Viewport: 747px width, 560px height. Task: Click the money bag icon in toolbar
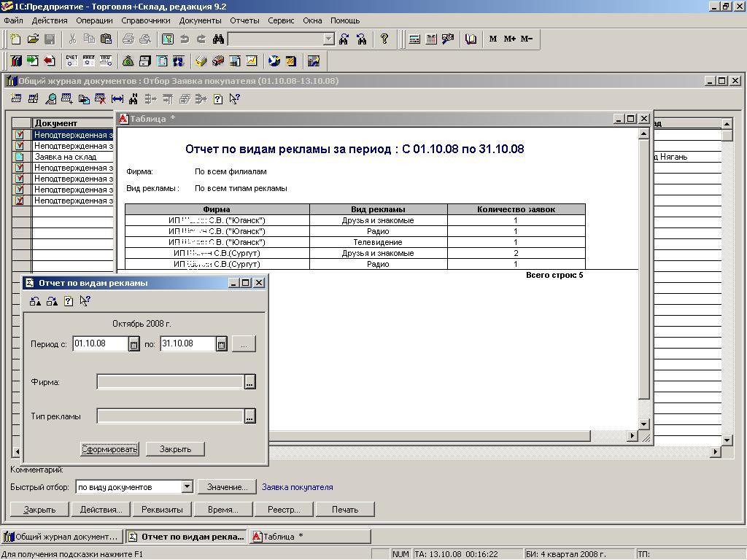click(x=128, y=61)
